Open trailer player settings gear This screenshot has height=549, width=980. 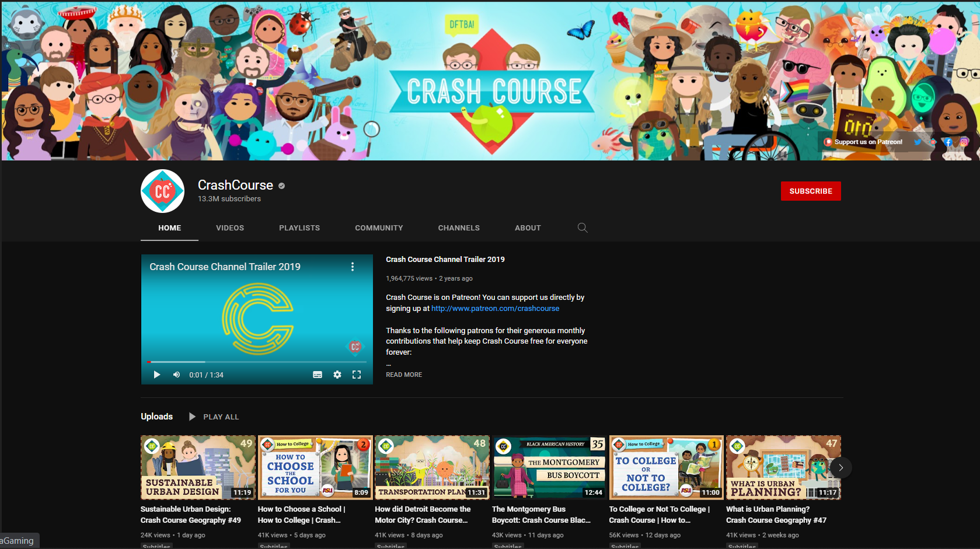tap(337, 375)
